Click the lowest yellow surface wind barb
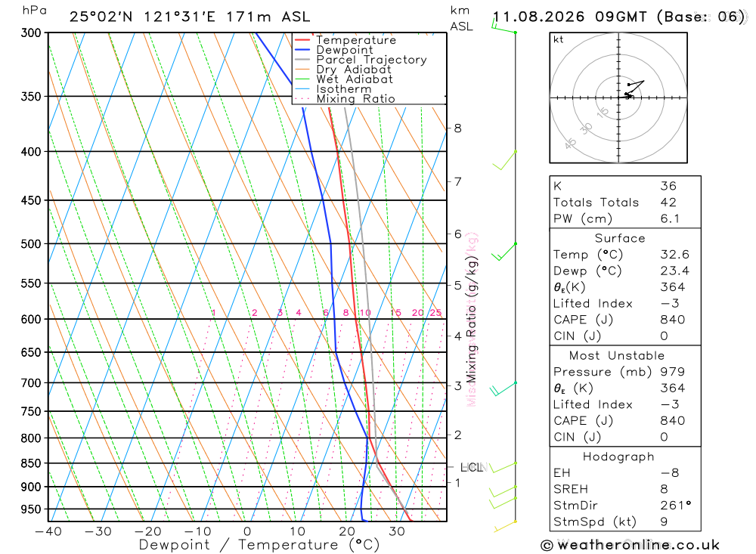 tap(505, 526)
